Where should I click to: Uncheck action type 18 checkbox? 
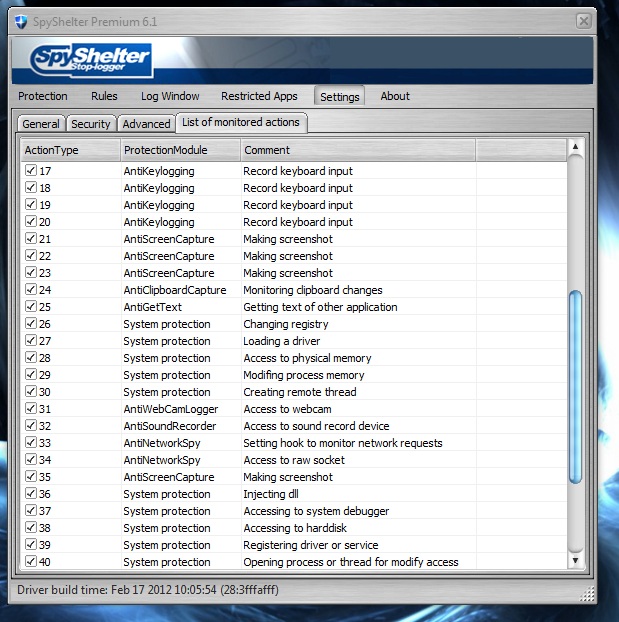pyautogui.click(x=31, y=188)
